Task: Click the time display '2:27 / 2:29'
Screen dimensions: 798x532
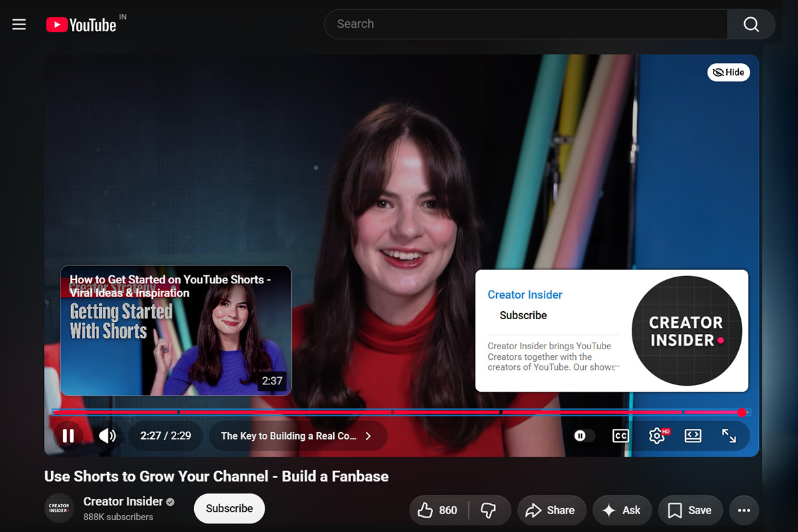Action: [x=166, y=436]
